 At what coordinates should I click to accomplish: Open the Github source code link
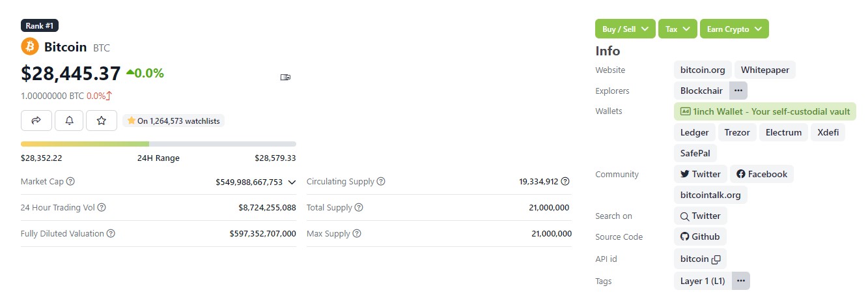point(700,236)
